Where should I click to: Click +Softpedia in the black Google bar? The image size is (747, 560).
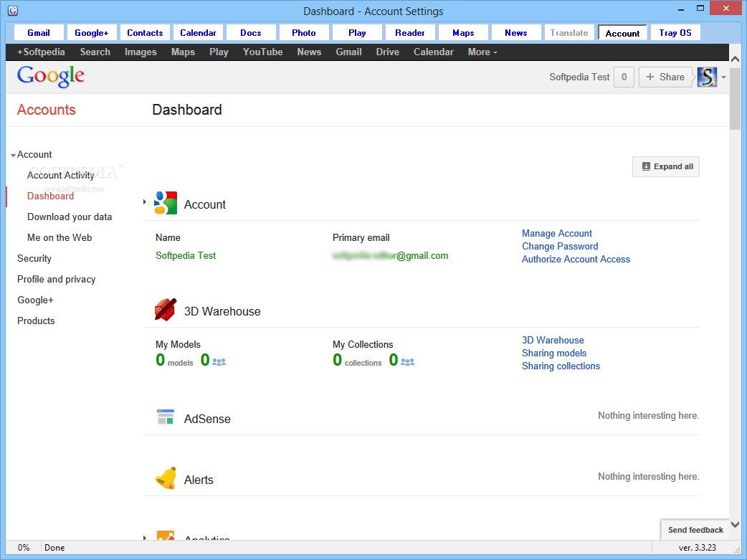(x=41, y=52)
